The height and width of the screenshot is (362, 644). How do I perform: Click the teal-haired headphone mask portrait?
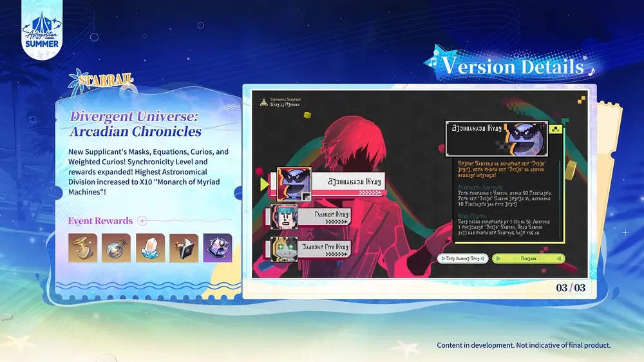pyautogui.click(x=284, y=216)
